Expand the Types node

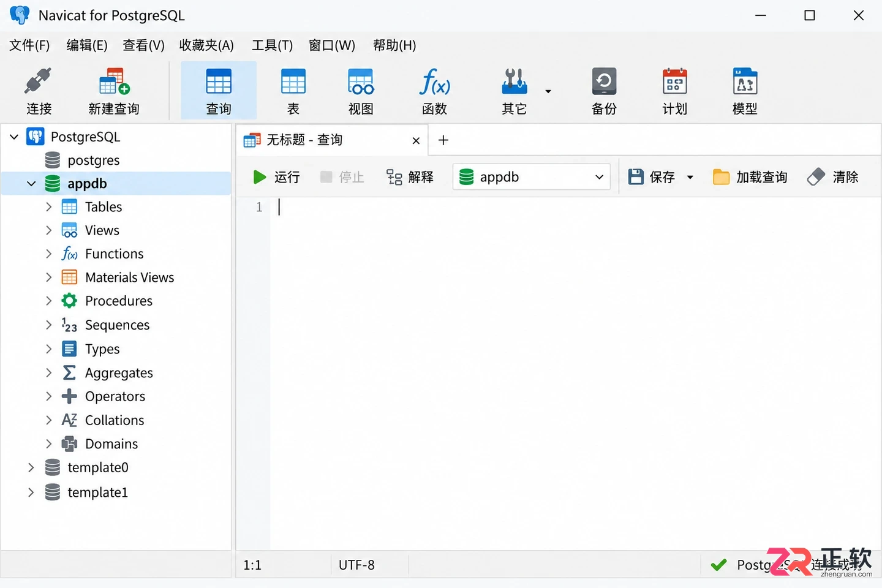pyautogui.click(x=48, y=349)
